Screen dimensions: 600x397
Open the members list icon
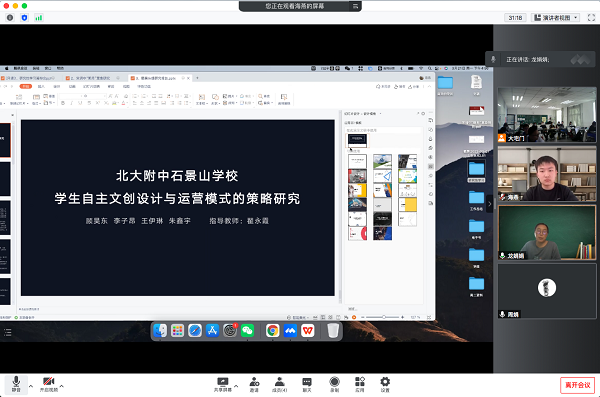click(279, 384)
